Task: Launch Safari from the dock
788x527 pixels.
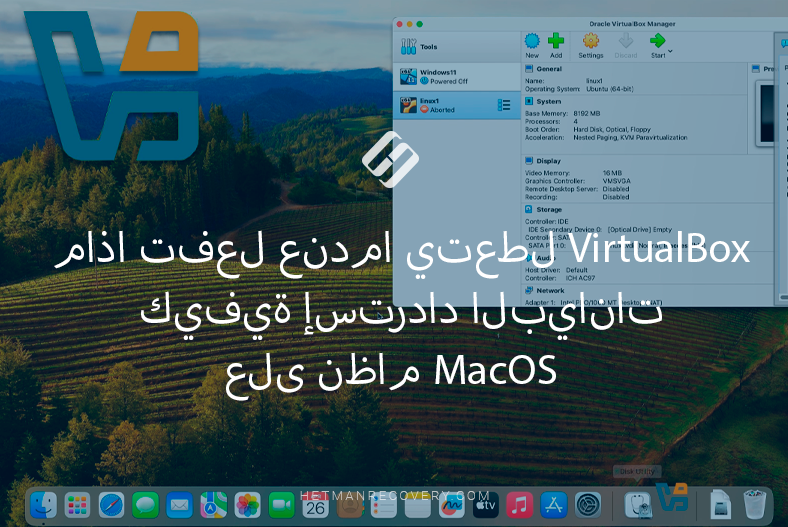Action: click(111, 505)
